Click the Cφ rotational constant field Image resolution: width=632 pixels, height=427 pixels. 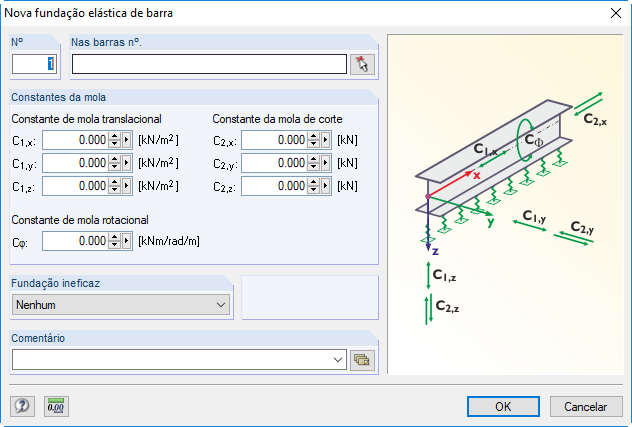pyautogui.click(x=75, y=241)
